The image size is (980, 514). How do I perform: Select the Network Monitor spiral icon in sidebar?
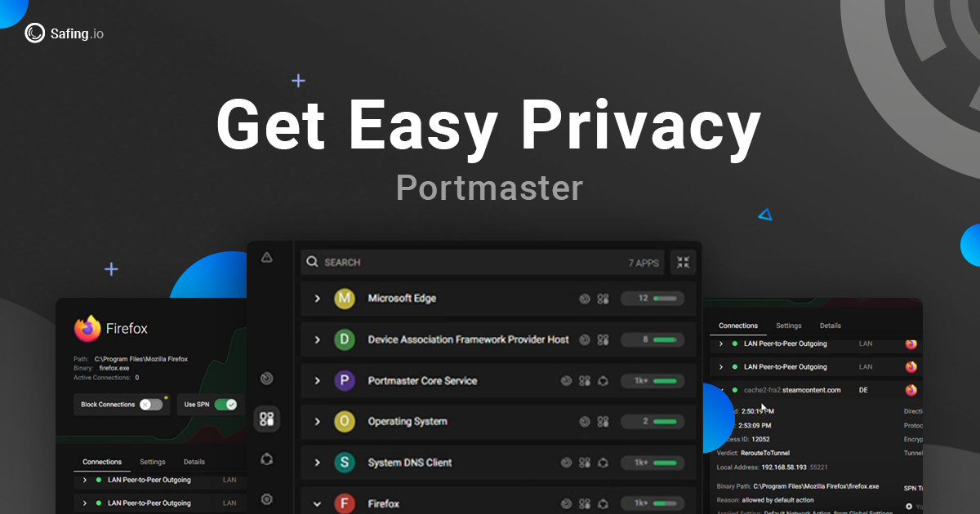266,378
